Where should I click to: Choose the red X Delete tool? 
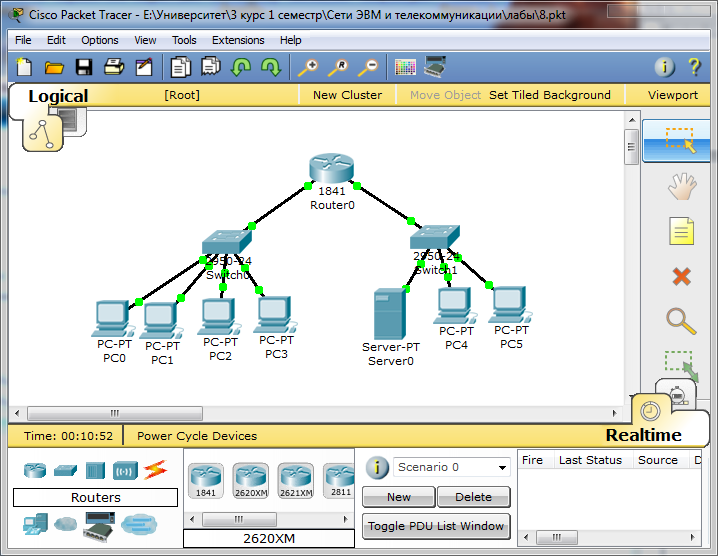tap(681, 277)
